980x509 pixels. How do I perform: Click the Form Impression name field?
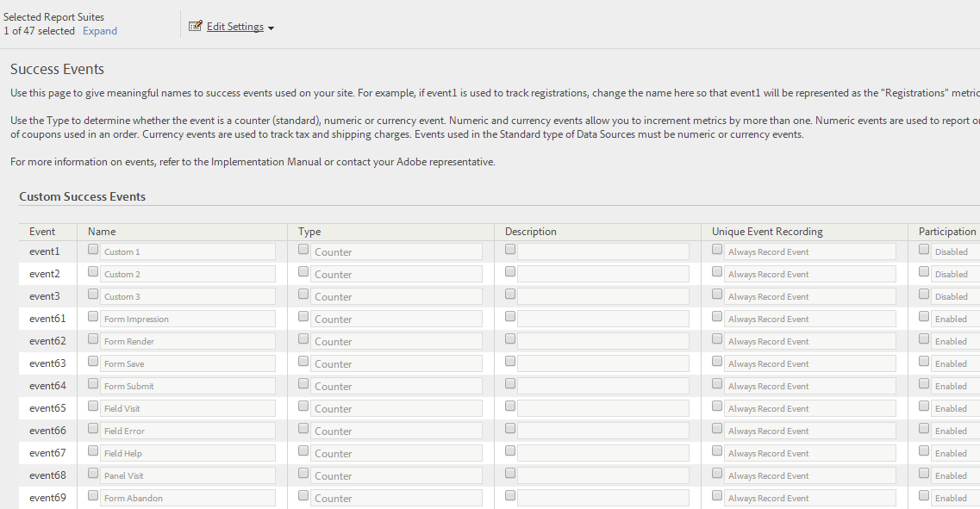(188, 318)
